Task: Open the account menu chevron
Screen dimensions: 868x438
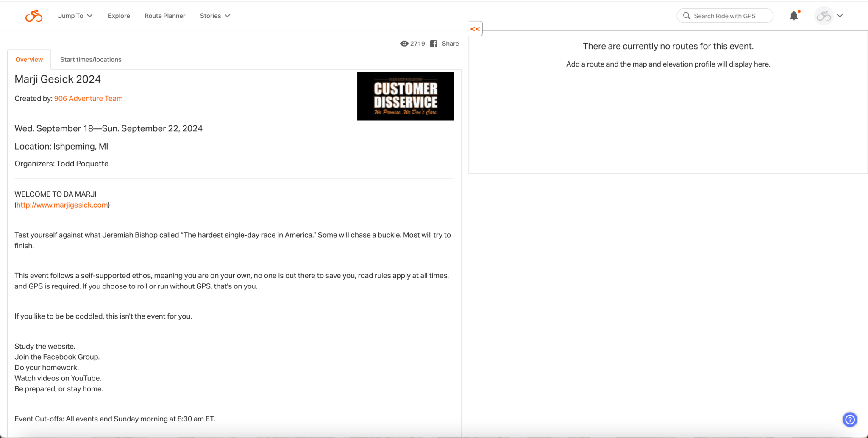Action: pyautogui.click(x=840, y=16)
